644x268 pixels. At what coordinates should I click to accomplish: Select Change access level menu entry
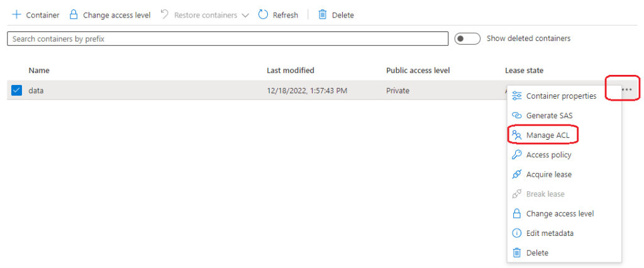pos(560,213)
